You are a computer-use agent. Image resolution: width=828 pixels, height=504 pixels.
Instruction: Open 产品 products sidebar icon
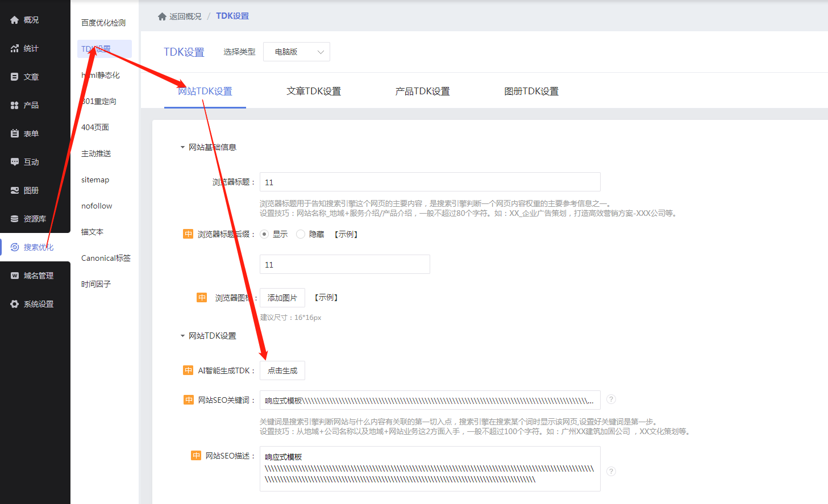click(x=15, y=105)
